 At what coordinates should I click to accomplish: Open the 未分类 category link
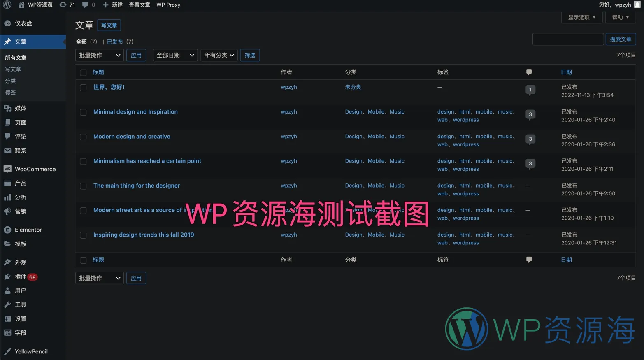[x=353, y=87]
